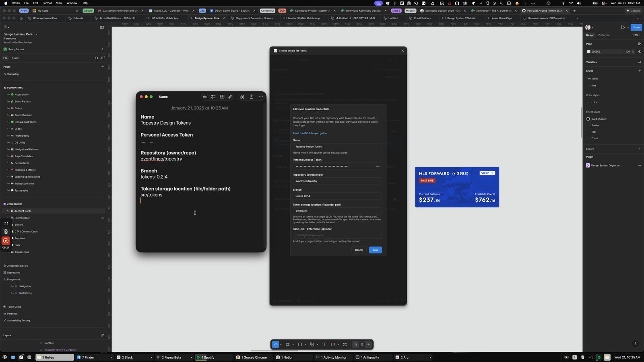Select the Text tool in Figma toolbar

click(324, 345)
